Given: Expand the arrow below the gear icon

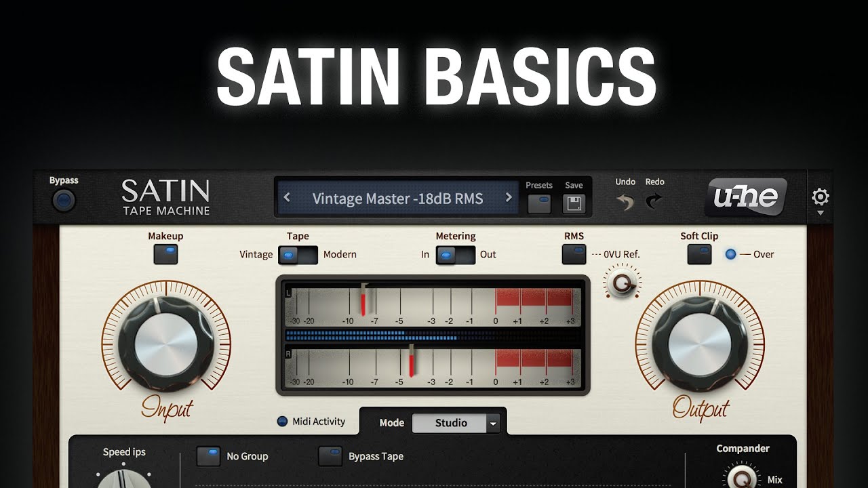Looking at the screenshot, I should coord(821,213).
